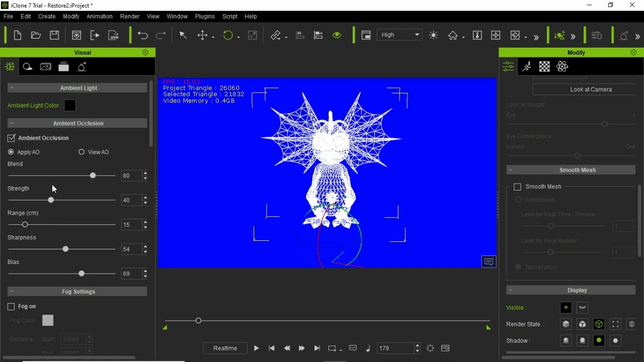Image resolution: width=644 pixels, height=362 pixels.
Task: Save the project via the floppy disk icon
Action: pos(54,35)
